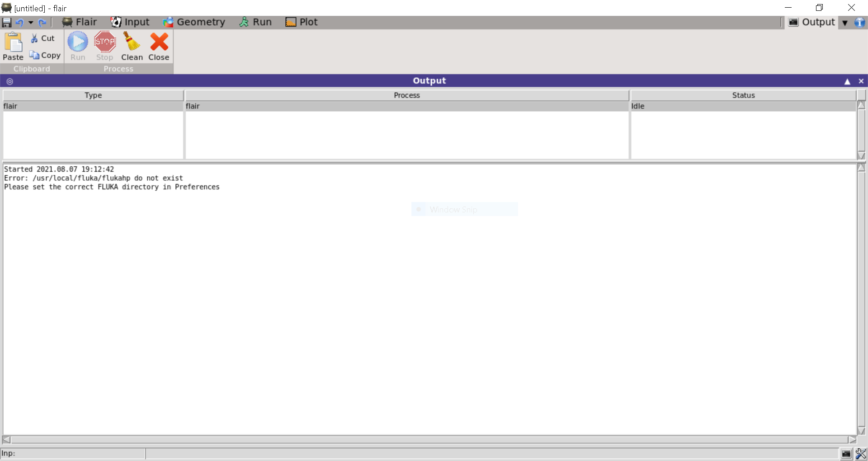
Task: Click the red Stop sign button
Action: [105, 47]
